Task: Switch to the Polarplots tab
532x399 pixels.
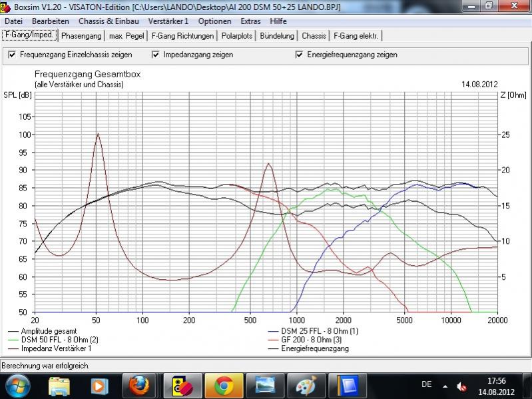Action: [x=237, y=35]
